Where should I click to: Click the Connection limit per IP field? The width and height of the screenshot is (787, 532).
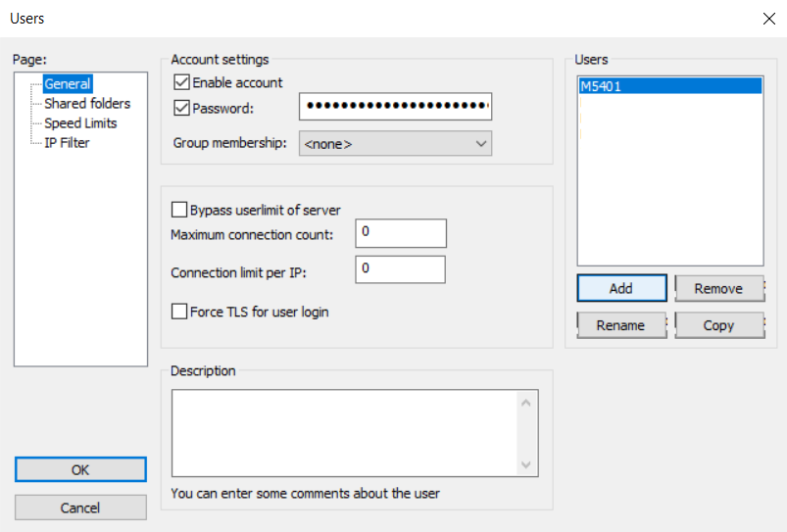coord(400,269)
